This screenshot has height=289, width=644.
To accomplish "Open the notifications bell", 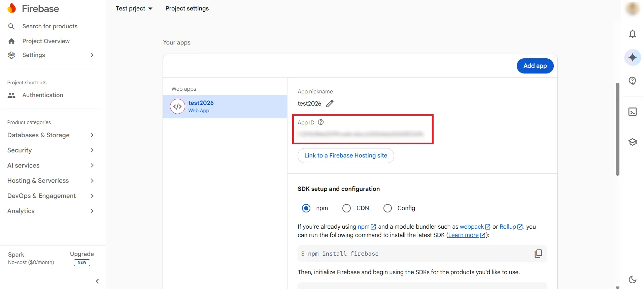I will coord(633,34).
